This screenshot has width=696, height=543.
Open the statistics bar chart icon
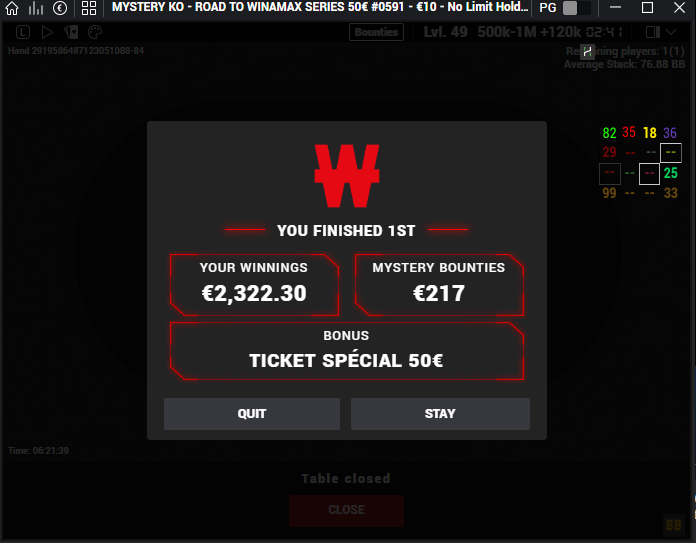[x=36, y=8]
